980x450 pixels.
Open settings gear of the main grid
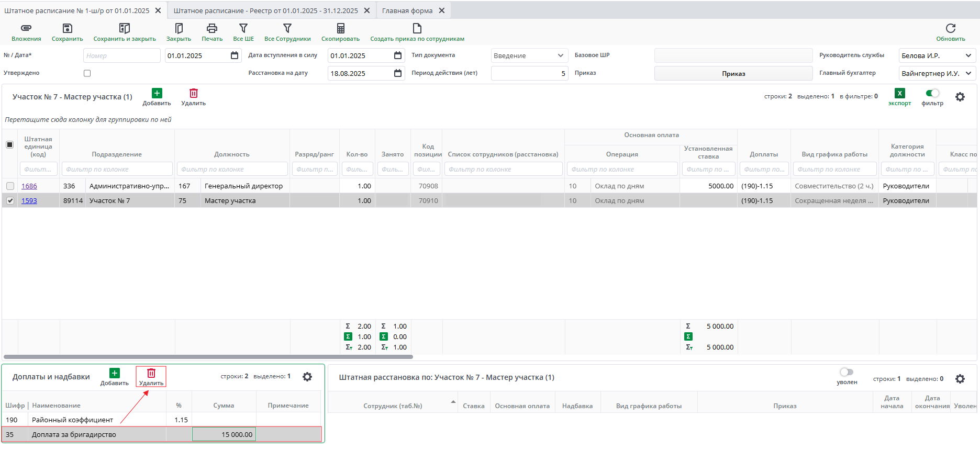[960, 97]
